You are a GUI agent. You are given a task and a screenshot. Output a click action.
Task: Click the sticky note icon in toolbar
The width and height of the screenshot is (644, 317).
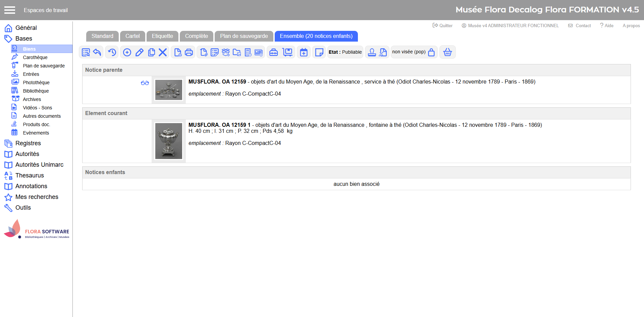coord(319,52)
